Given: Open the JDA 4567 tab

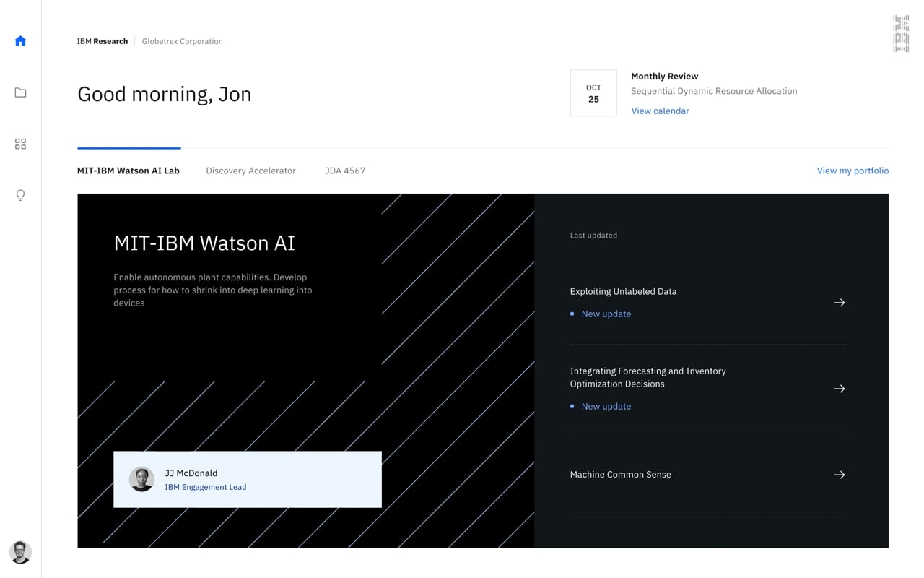Looking at the screenshot, I should coord(345,171).
